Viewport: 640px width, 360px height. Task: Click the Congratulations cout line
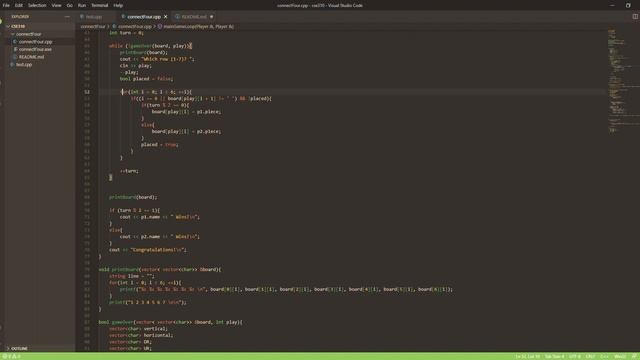(148, 250)
